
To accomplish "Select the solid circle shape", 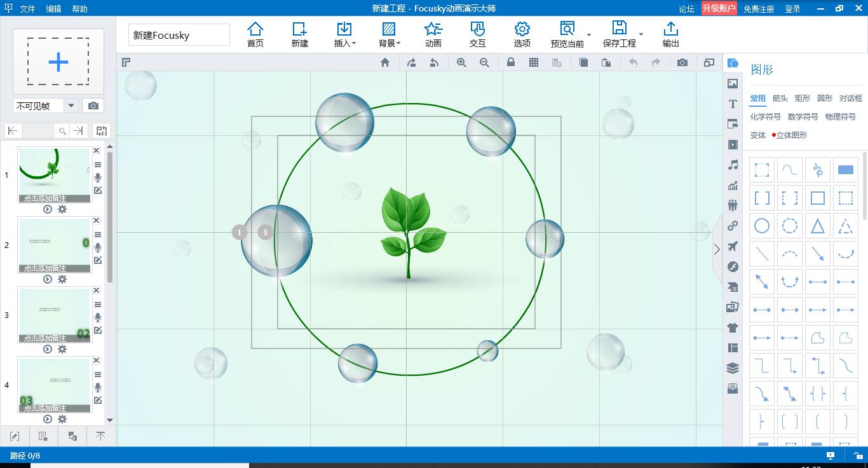I will coord(762,226).
